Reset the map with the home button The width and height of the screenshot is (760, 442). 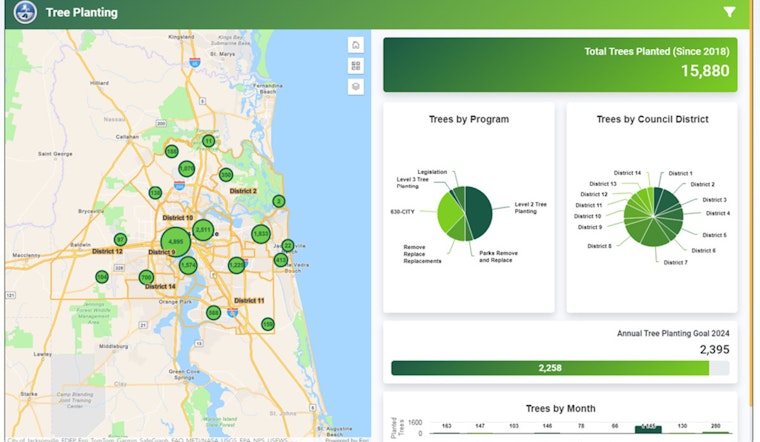[356, 45]
